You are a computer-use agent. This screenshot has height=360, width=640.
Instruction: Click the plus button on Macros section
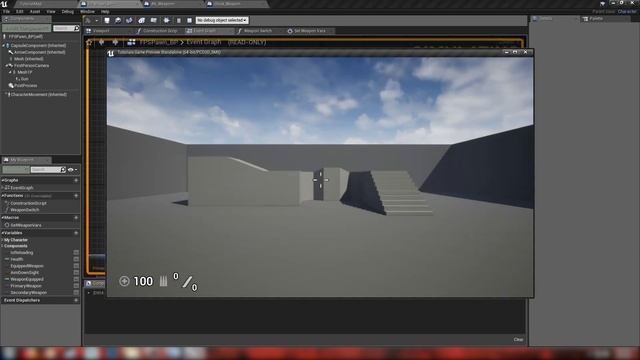pyautogui.click(x=76, y=218)
